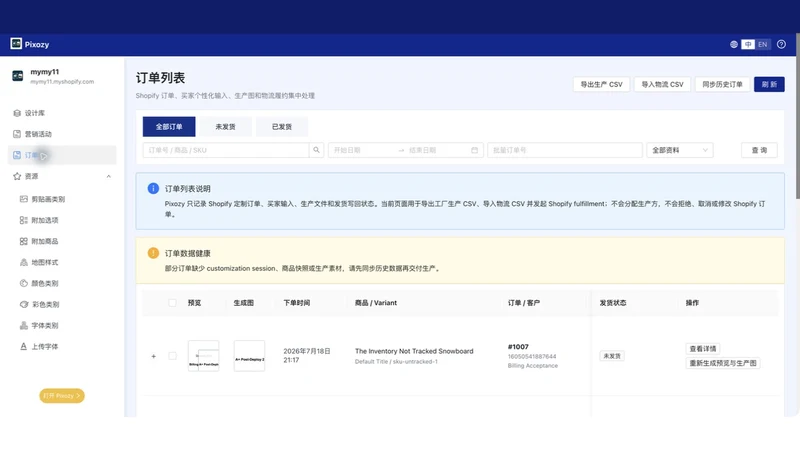This screenshot has width=800, height=450.
Task: Collapse the 资源 section chevron
Action: [x=109, y=177]
